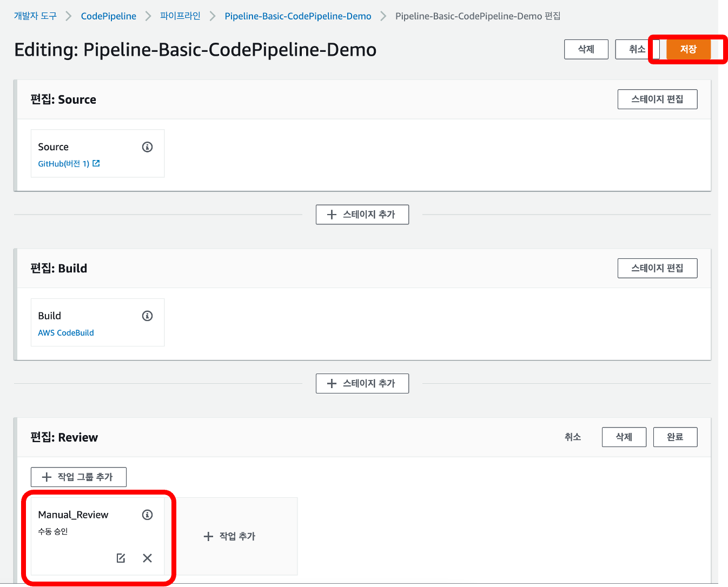The image size is (728, 587).
Task: Click 완료 to finish Review stage
Action: pos(676,437)
